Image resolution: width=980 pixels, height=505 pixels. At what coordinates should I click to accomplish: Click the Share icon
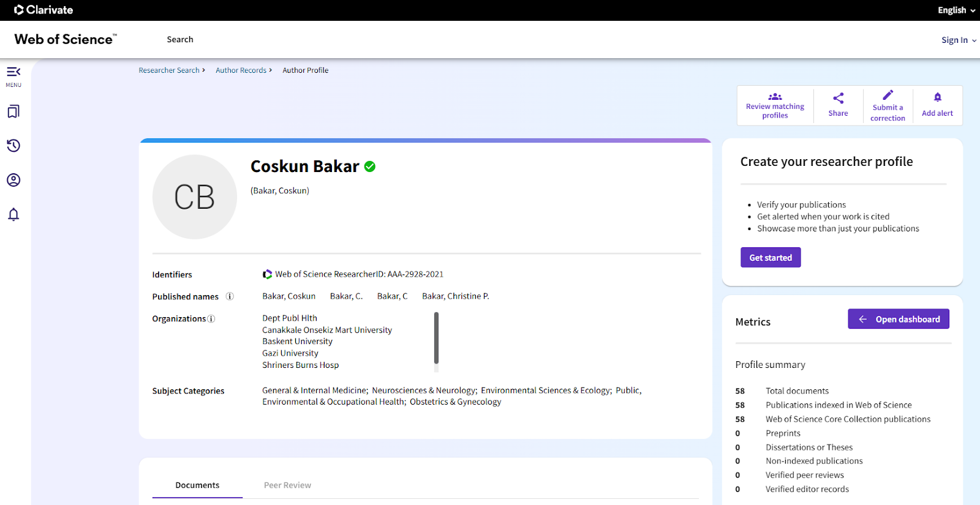[839, 98]
